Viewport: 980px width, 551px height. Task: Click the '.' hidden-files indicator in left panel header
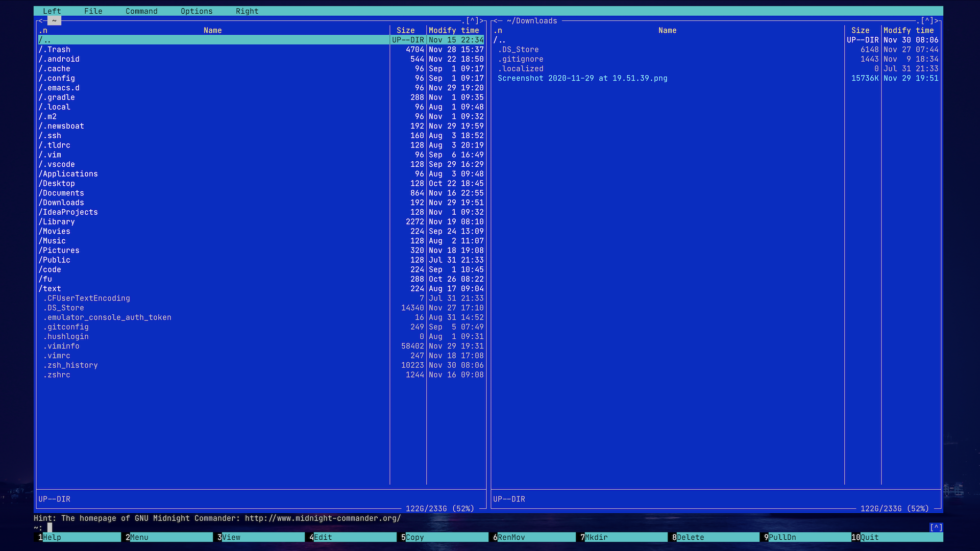(463, 21)
